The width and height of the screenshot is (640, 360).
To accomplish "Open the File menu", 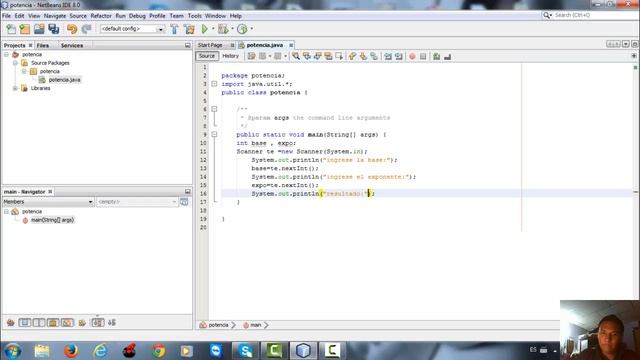I will 7,16.
